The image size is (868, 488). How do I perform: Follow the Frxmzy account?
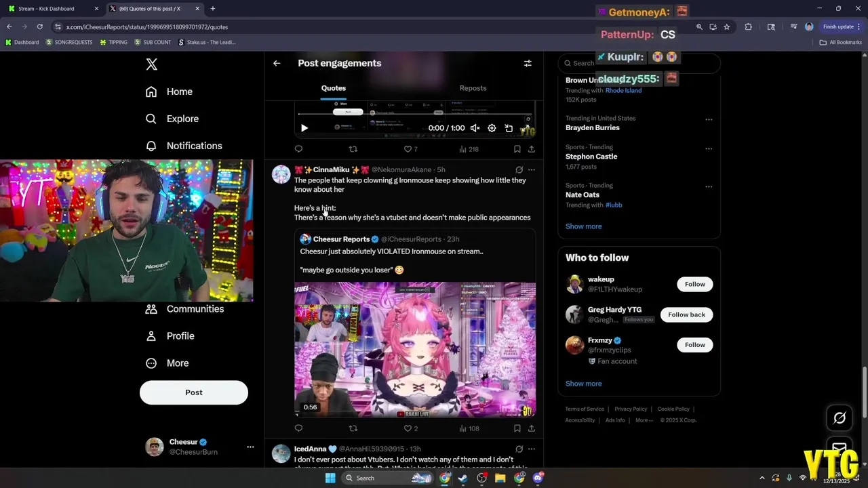tap(694, 345)
